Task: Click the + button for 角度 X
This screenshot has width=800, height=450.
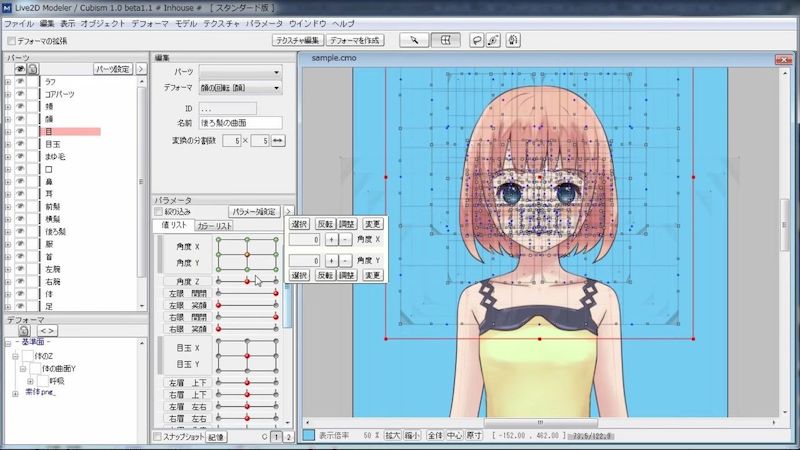Action: point(331,239)
